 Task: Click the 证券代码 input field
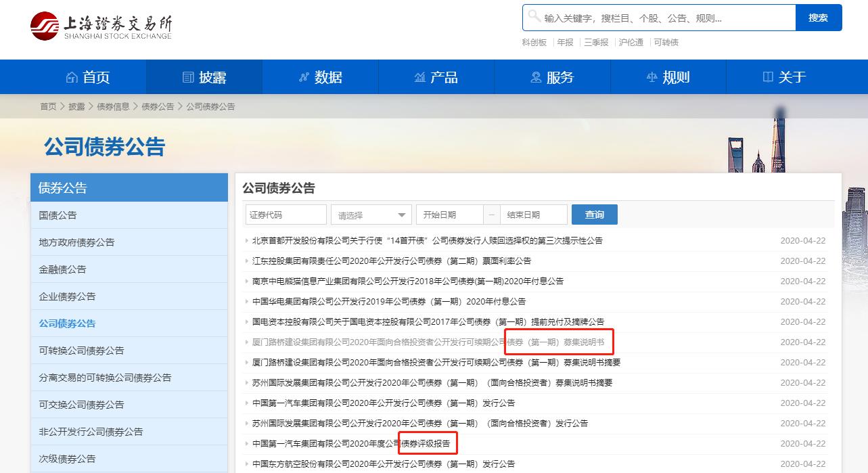(285, 213)
